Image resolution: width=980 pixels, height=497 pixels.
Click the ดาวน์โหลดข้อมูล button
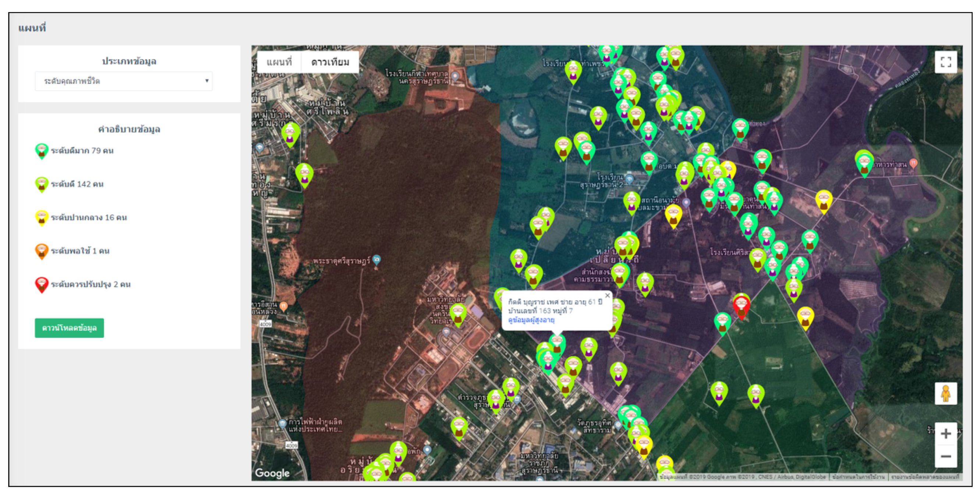(x=69, y=328)
